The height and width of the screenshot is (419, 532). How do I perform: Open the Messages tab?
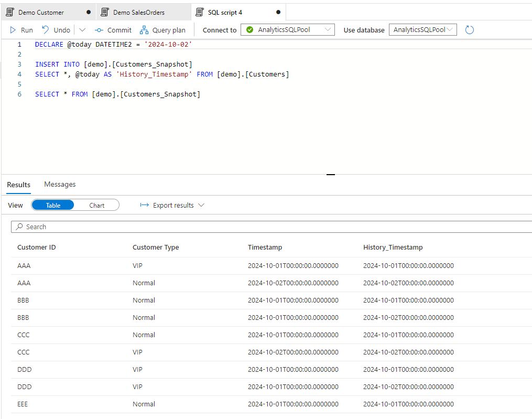point(60,184)
